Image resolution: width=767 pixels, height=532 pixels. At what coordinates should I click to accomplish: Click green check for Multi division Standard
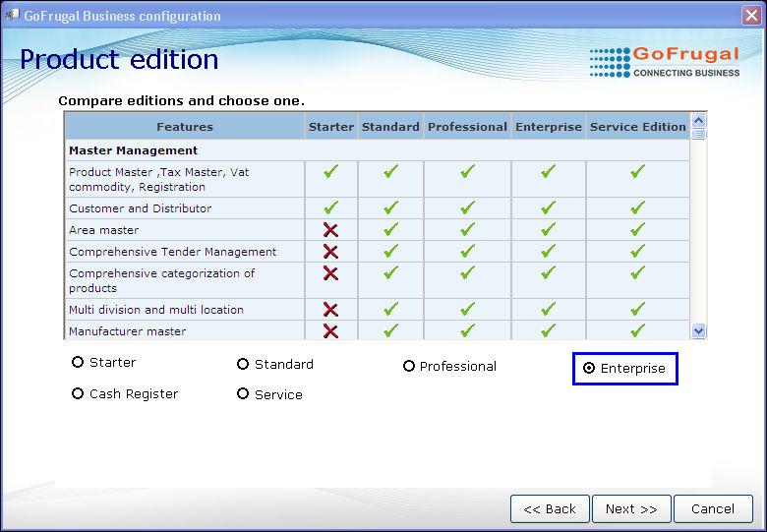click(390, 309)
